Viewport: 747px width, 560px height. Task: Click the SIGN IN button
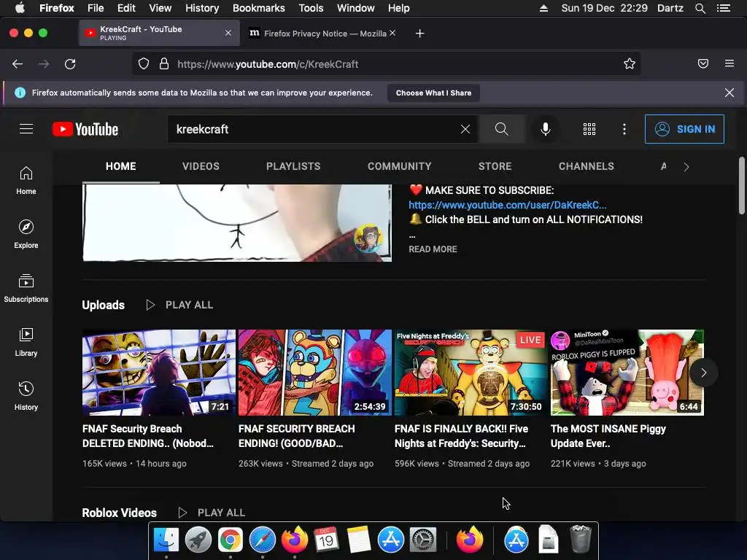[684, 129]
